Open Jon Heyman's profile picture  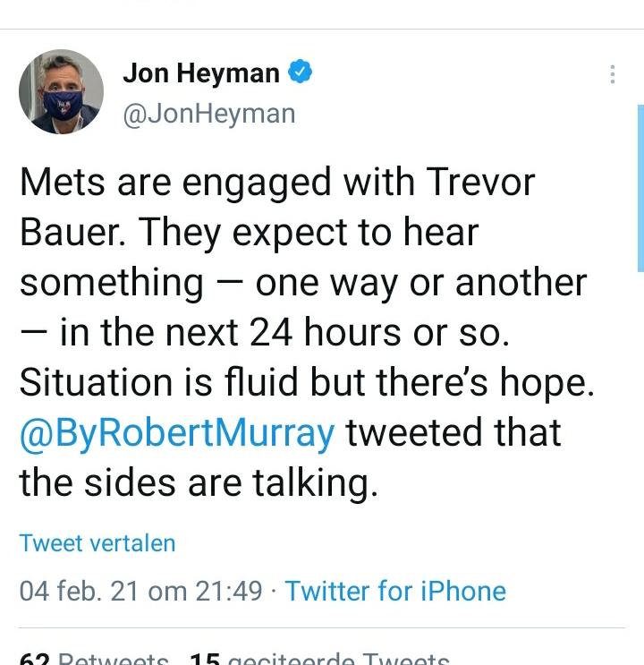click(x=62, y=92)
